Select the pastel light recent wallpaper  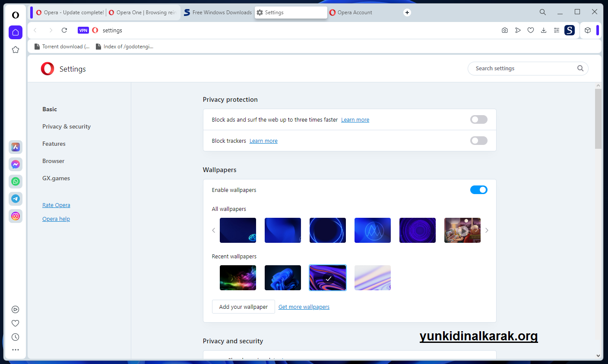373,278
